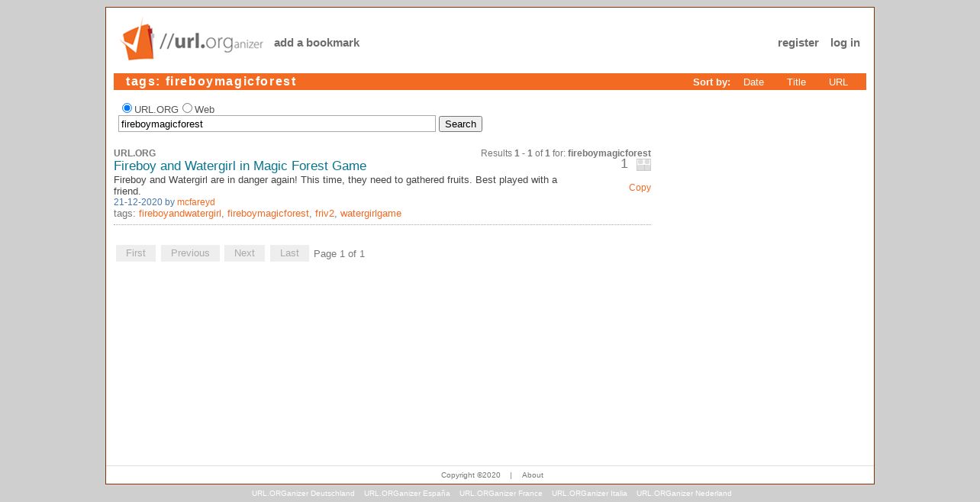Go to the register page
The image size is (980, 502).
pyautogui.click(x=798, y=43)
